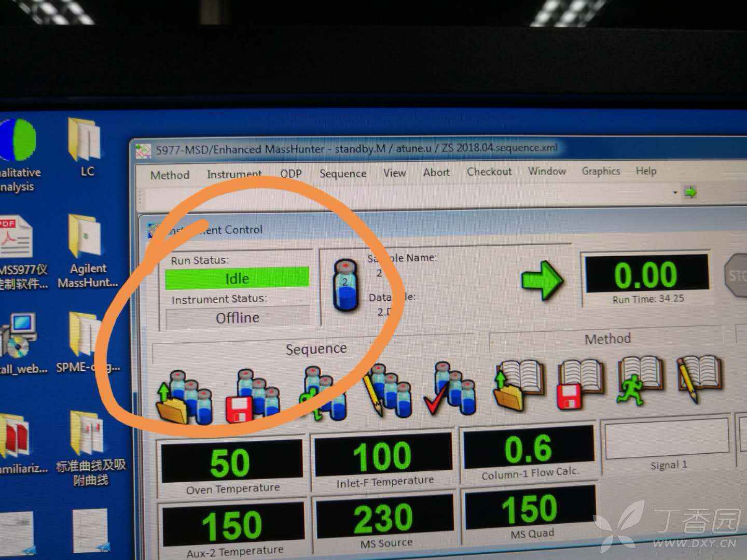This screenshot has height=560, width=747.
Task: Click the Run Time: 34.25 label
Action: (x=648, y=299)
